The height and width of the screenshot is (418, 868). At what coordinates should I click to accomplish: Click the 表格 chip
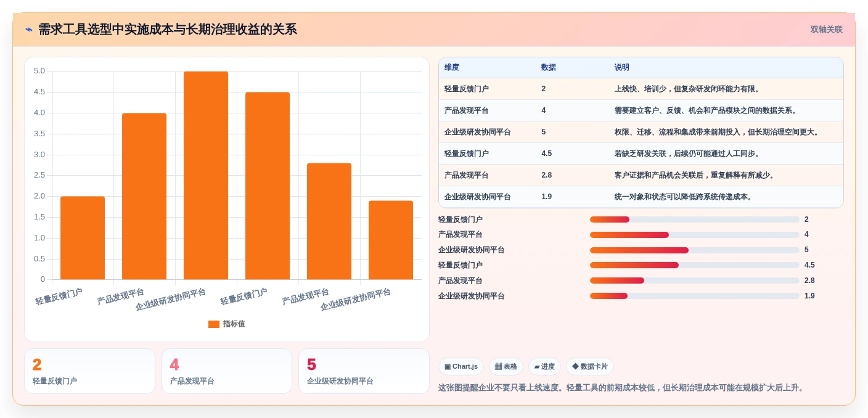click(x=506, y=367)
